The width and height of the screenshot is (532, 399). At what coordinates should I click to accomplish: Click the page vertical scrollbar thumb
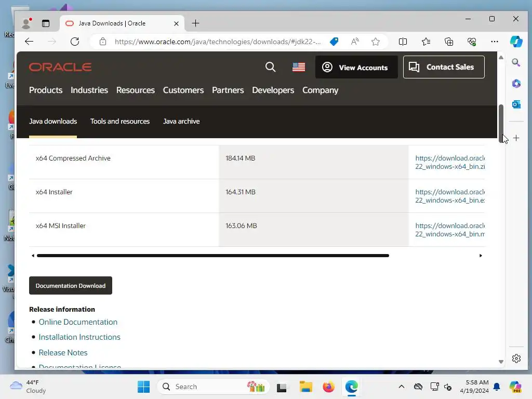pyautogui.click(x=501, y=124)
